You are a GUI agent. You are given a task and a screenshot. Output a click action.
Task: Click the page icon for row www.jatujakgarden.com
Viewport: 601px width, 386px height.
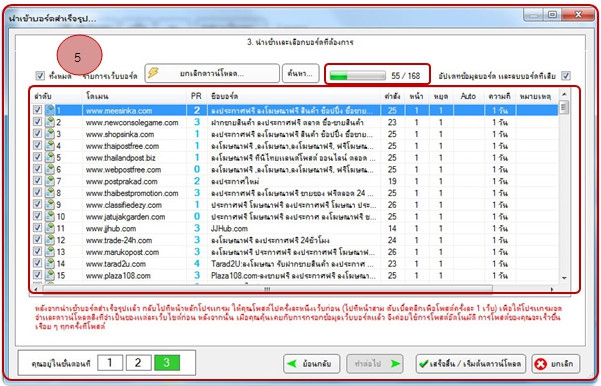point(50,217)
